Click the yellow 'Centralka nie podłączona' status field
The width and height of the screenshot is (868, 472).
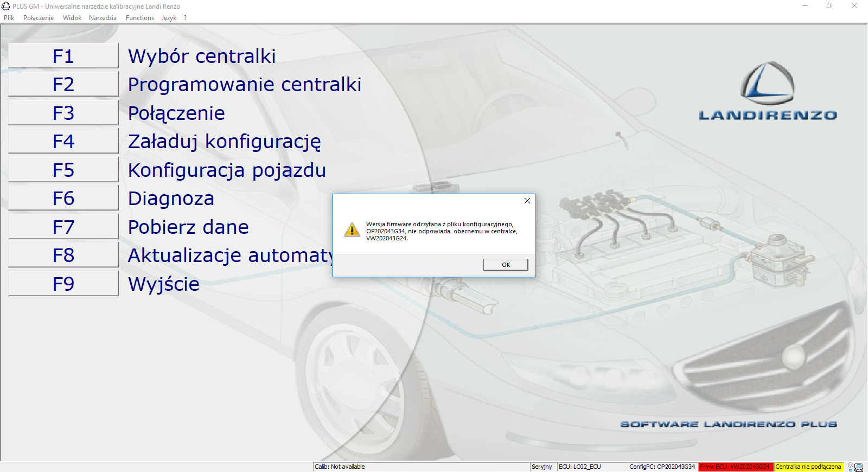point(808,467)
